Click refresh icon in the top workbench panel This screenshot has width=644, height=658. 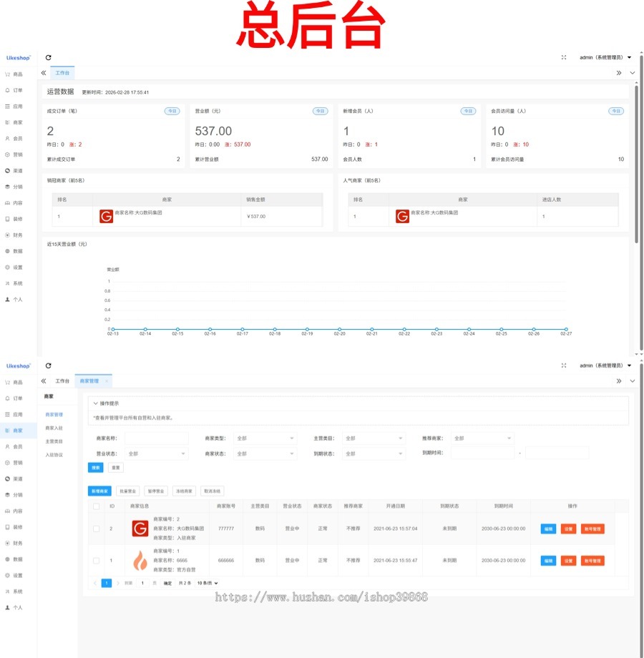click(x=48, y=57)
